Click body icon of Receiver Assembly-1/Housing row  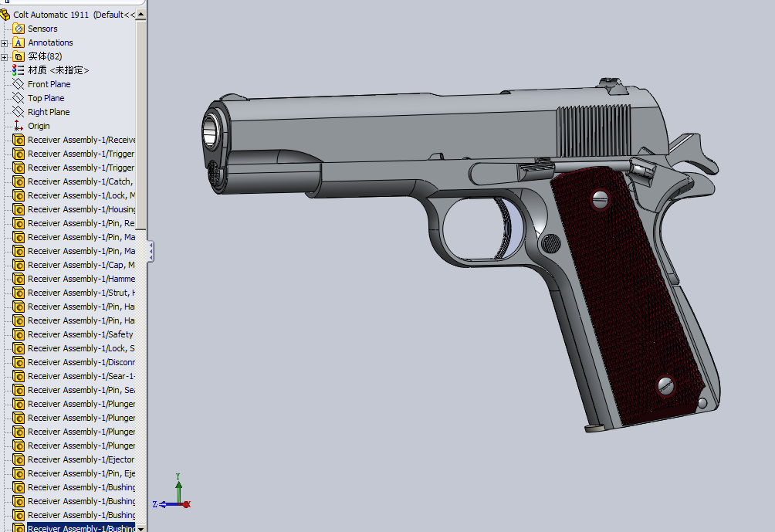pos(19,209)
